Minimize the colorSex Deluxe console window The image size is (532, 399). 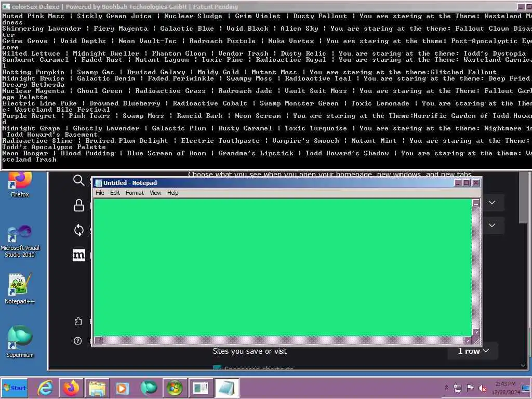point(521,6)
